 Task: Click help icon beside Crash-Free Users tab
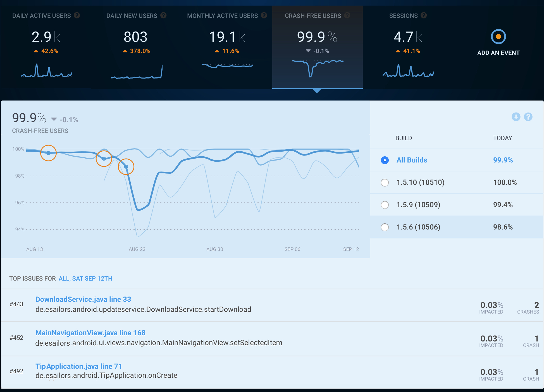[347, 15]
